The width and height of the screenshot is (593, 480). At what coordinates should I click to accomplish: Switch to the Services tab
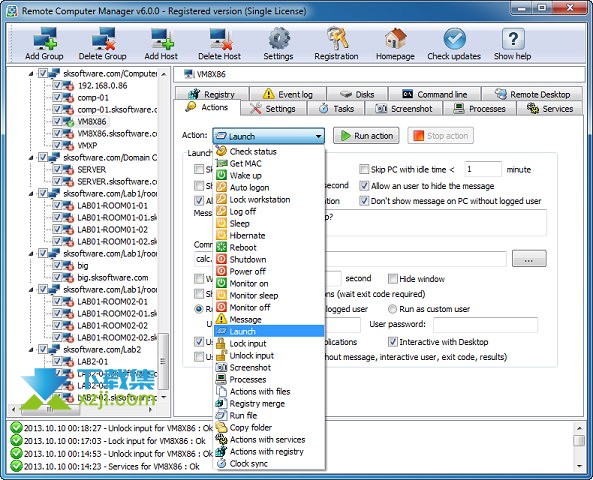coord(550,109)
